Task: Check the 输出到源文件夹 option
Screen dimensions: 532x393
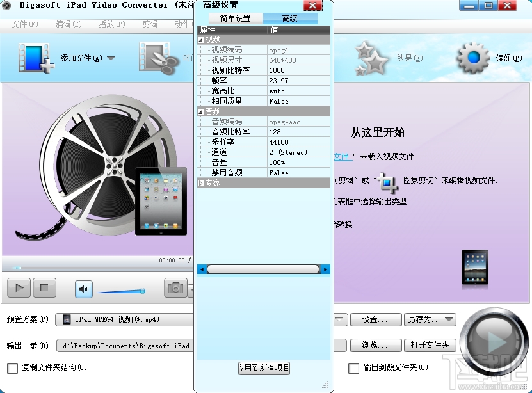Action: (353, 368)
